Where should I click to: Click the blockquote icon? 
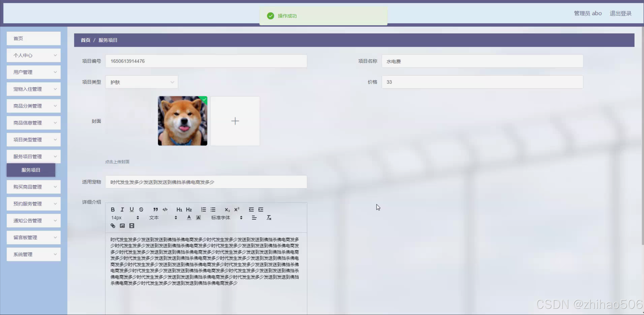156,209
